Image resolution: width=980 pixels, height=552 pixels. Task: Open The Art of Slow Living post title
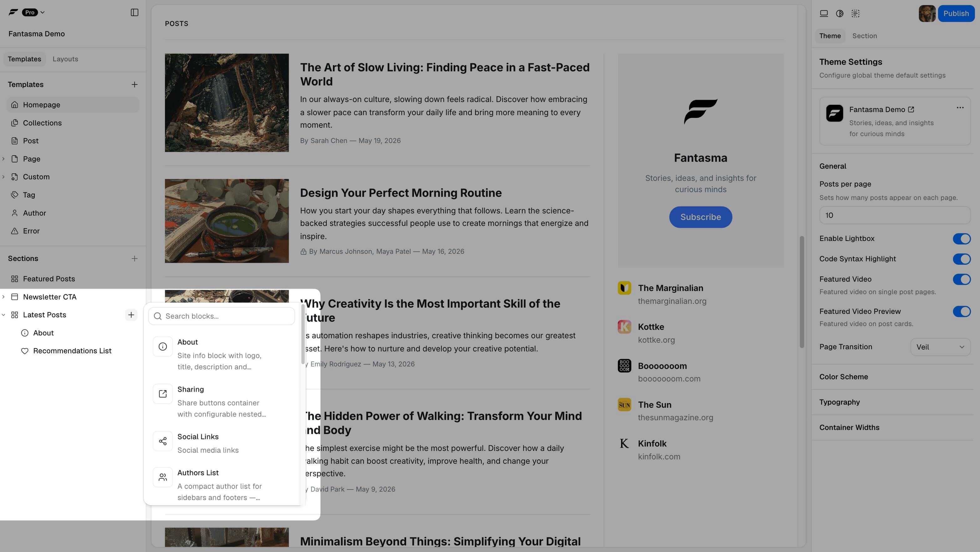point(445,74)
